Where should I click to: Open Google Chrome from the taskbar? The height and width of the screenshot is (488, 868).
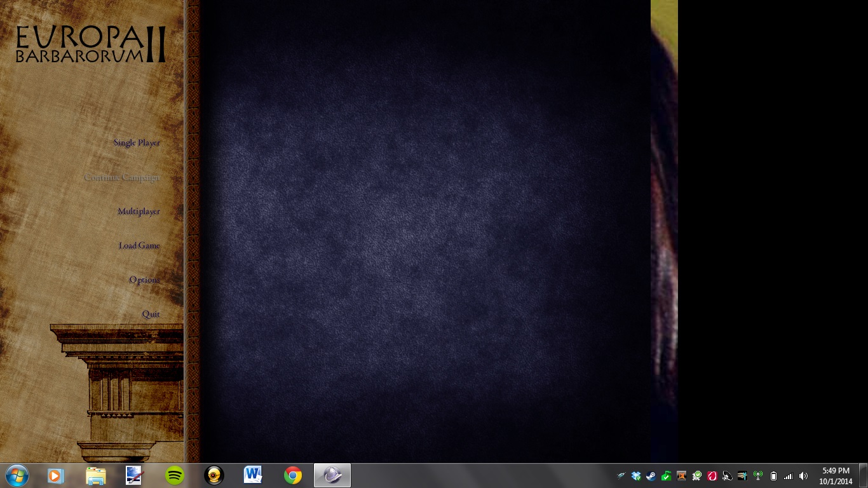(293, 475)
